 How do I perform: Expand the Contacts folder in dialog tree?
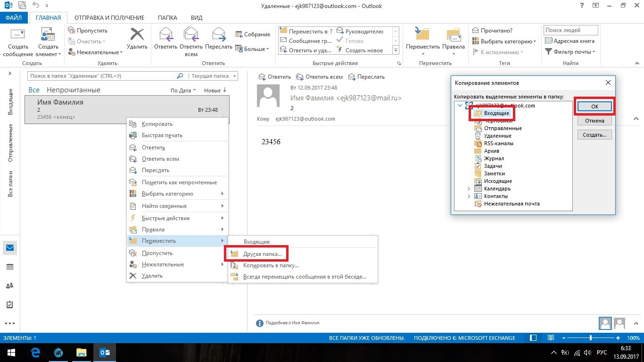[469, 196]
